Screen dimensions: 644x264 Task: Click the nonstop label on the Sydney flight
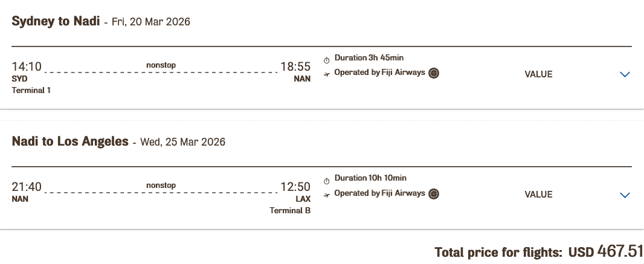(161, 65)
